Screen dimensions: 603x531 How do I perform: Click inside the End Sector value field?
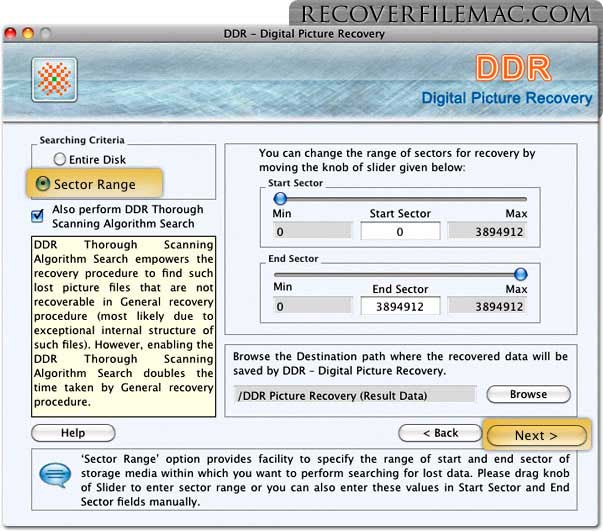point(400,306)
